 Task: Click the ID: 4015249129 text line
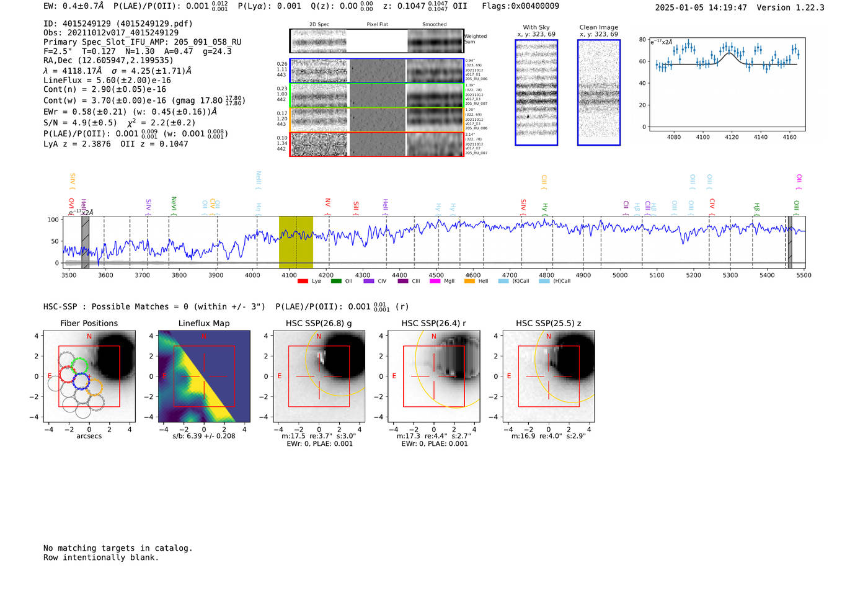coord(118,24)
